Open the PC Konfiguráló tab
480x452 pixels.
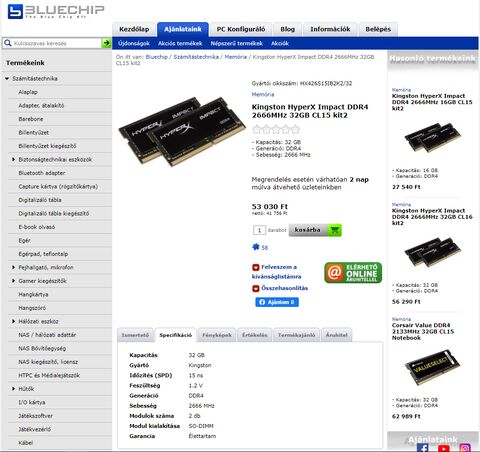tap(241, 29)
